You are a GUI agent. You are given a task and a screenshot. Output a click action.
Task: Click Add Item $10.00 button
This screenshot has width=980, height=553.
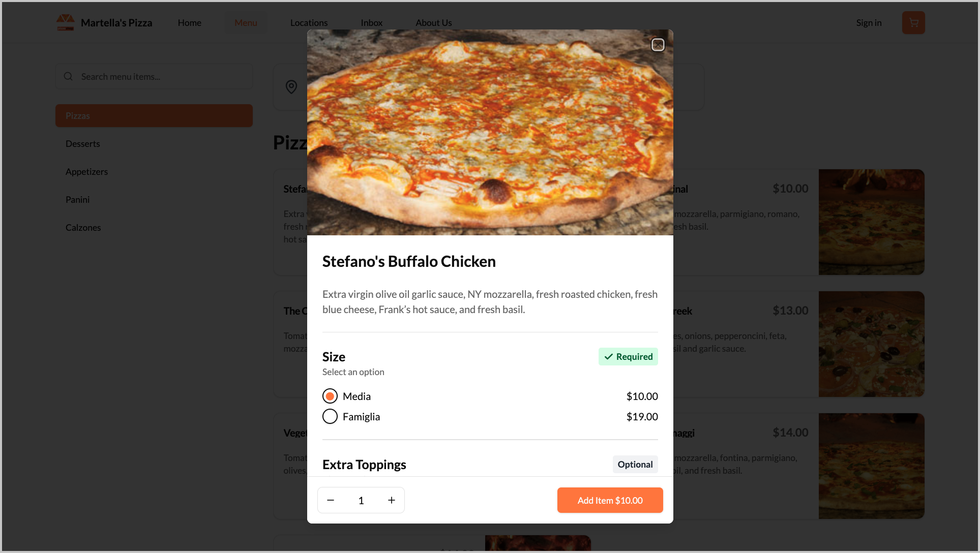(x=610, y=500)
